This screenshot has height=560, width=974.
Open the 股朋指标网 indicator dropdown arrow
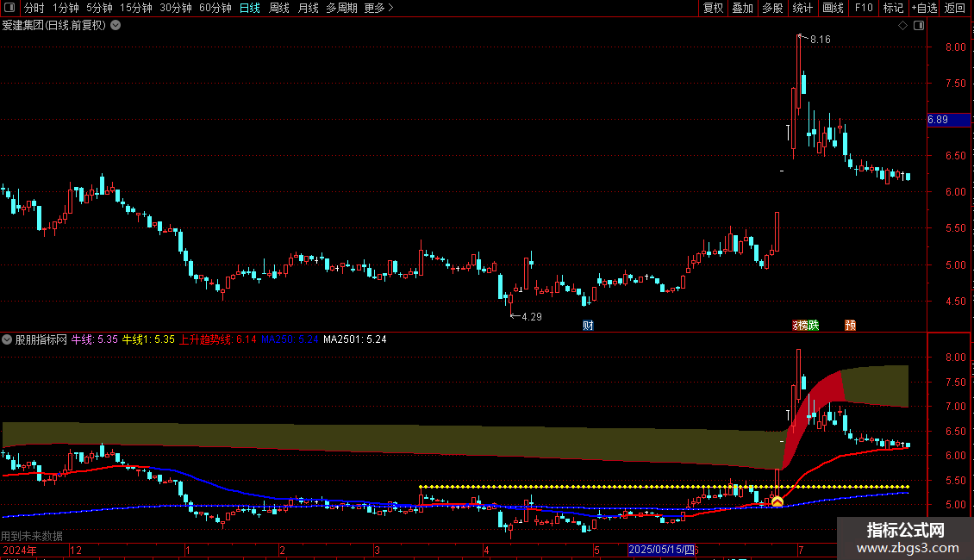tap(7, 339)
